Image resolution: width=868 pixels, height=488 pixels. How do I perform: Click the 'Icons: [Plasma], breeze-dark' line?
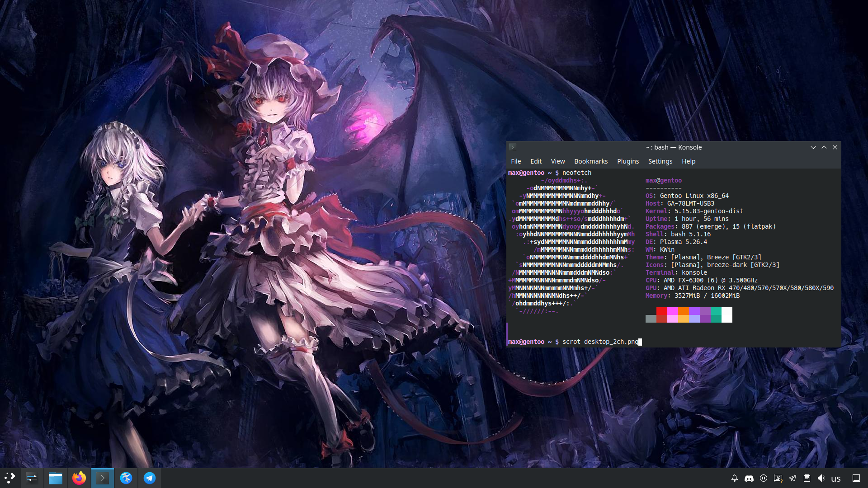pos(712,265)
